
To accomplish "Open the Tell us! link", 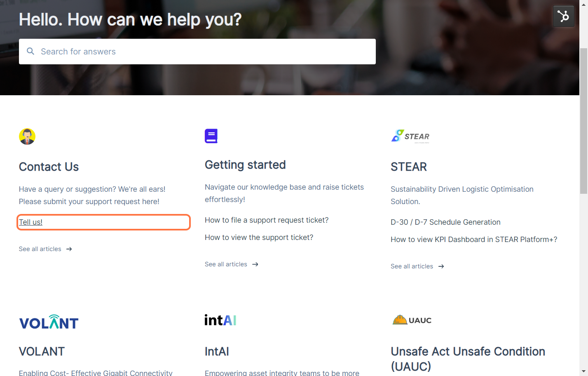I will click(30, 222).
